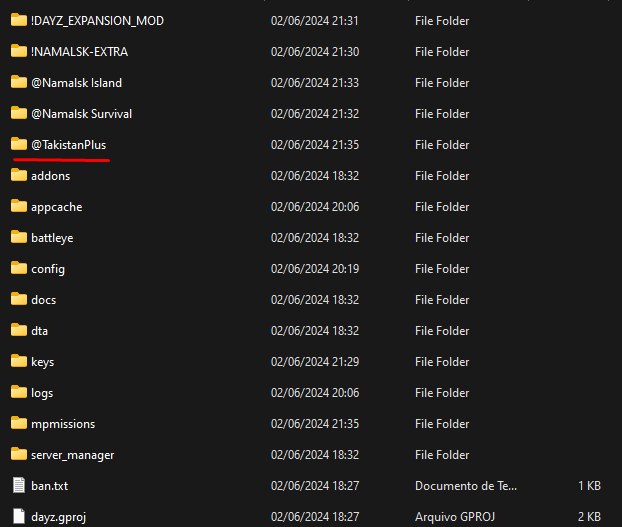Viewport: 622px width, 527px height.
Task: Click the date modified of mpmissions folder
Action: pyautogui.click(x=315, y=424)
